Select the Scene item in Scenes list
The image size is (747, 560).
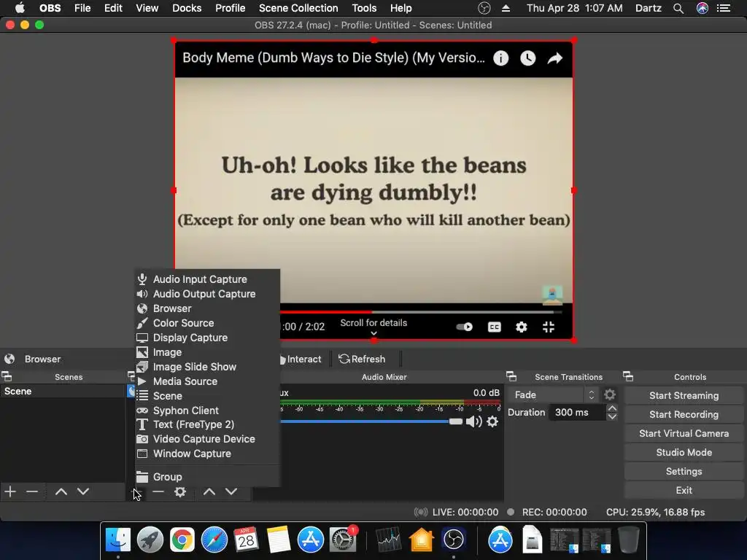[63, 392]
